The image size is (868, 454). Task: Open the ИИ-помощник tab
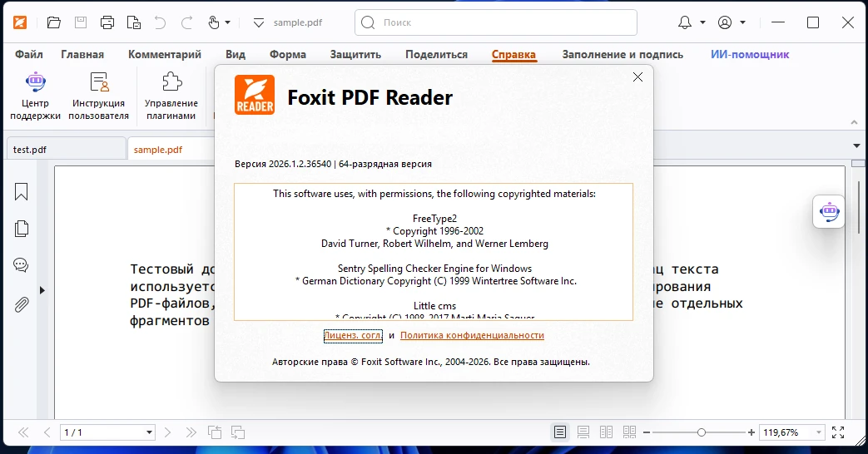click(x=750, y=55)
